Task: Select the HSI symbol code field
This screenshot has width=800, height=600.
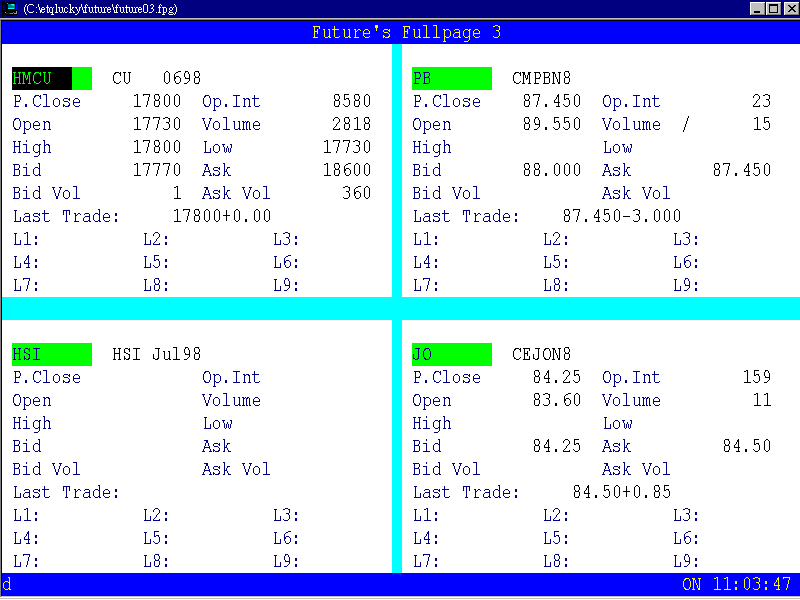Action: click(51, 354)
